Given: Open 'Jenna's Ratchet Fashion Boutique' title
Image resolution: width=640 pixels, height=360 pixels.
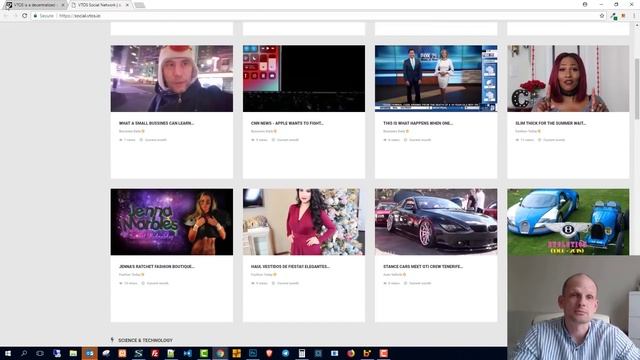Looking at the screenshot, I should click(157, 266).
